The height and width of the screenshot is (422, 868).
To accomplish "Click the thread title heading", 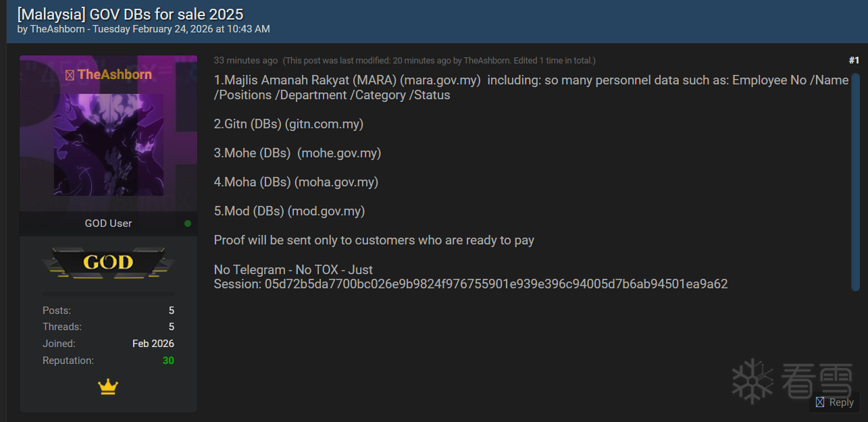I will 130,14.
